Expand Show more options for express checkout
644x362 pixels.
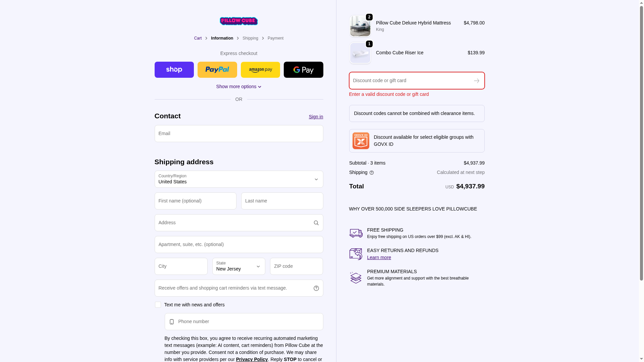238,86
